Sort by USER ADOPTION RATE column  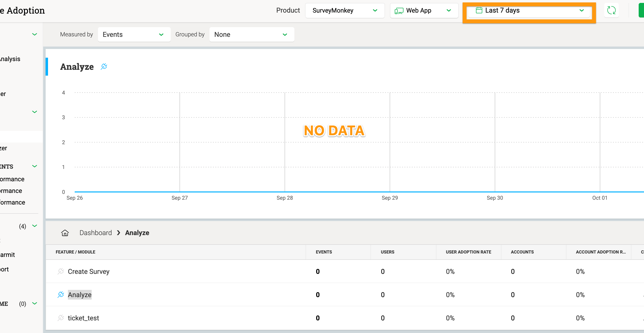468,252
